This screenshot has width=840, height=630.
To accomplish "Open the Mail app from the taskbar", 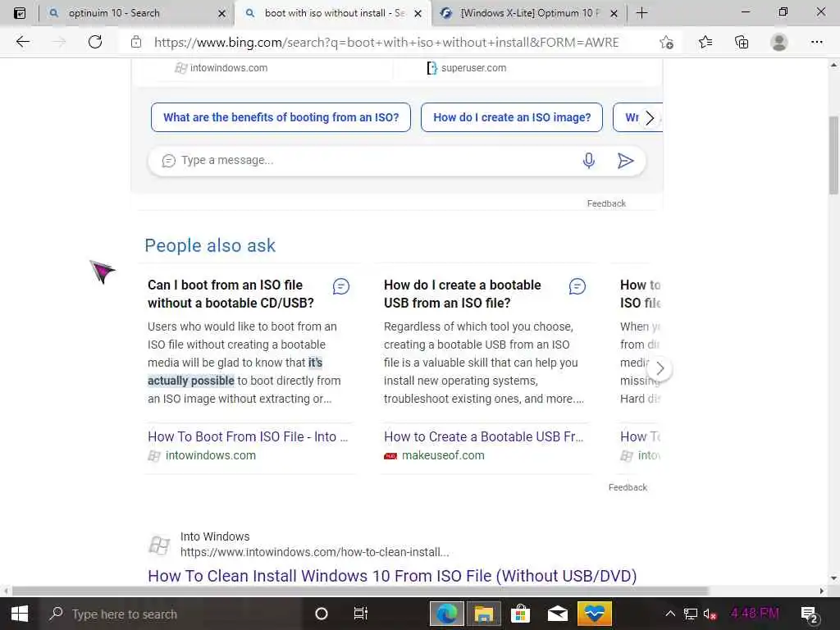I will 557,614.
